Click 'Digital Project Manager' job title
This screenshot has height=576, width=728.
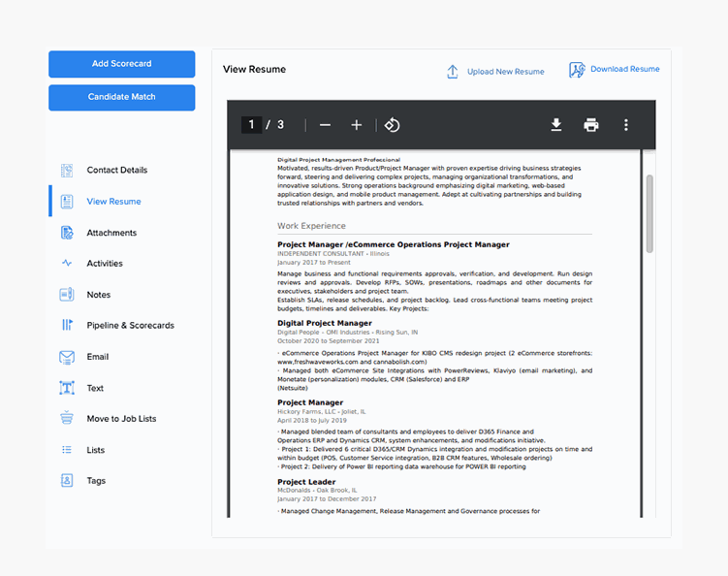325,323
